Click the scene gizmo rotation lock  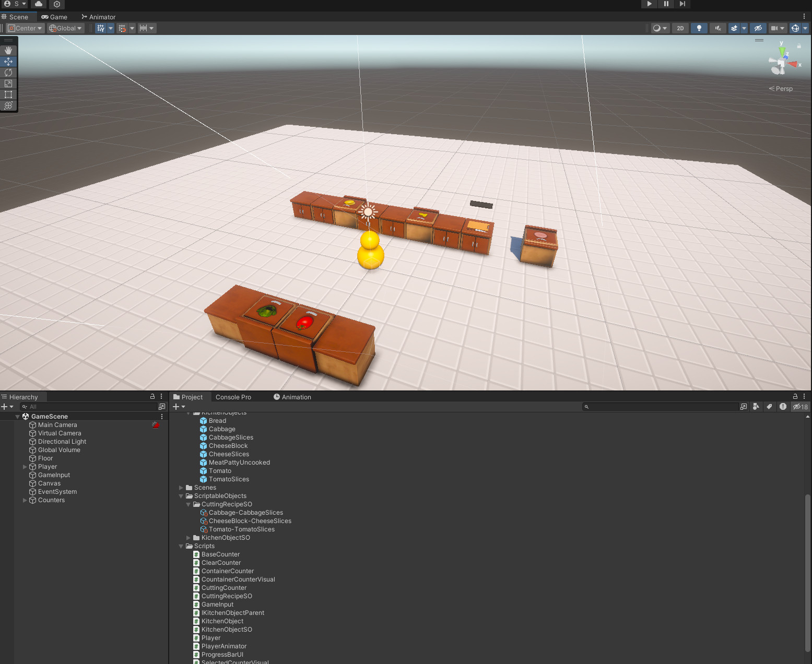tap(799, 46)
